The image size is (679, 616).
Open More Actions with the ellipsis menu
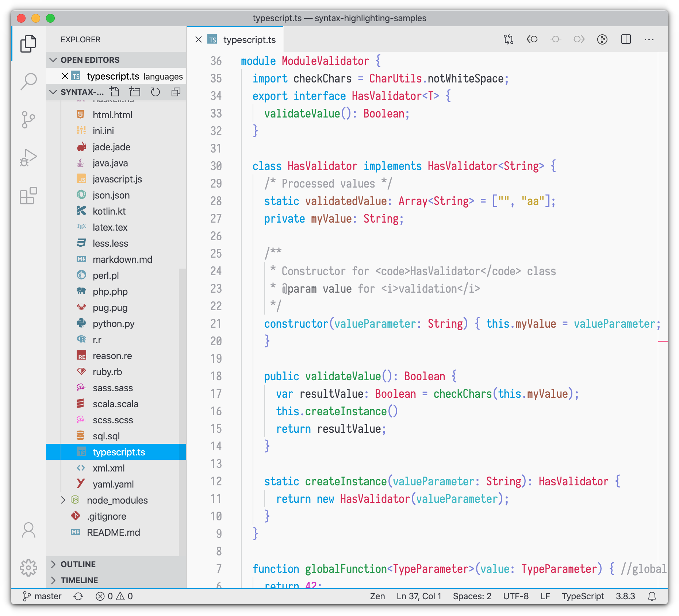(649, 39)
